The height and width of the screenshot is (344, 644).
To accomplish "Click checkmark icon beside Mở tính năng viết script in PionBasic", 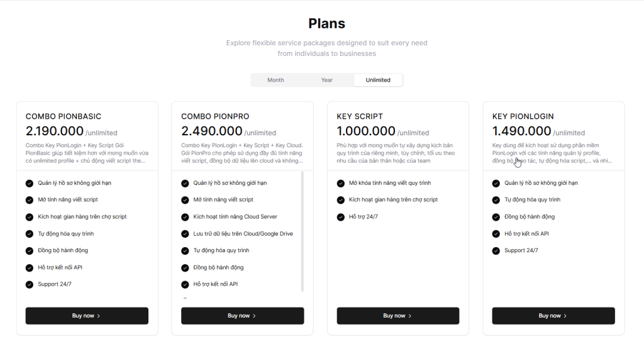I will click(30, 200).
